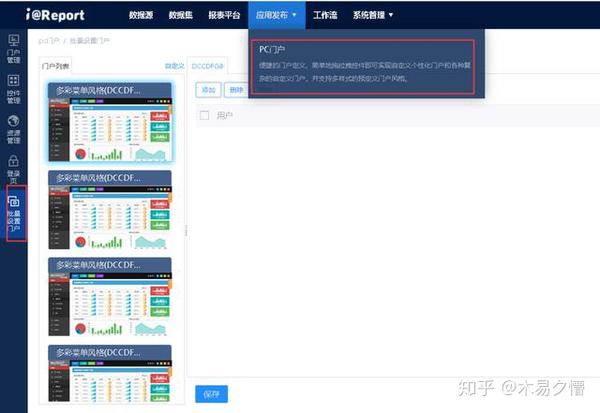Expand the 系统管理 dropdown arrow
The height and width of the screenshot is (413, 600).
(x=391, y=15)
